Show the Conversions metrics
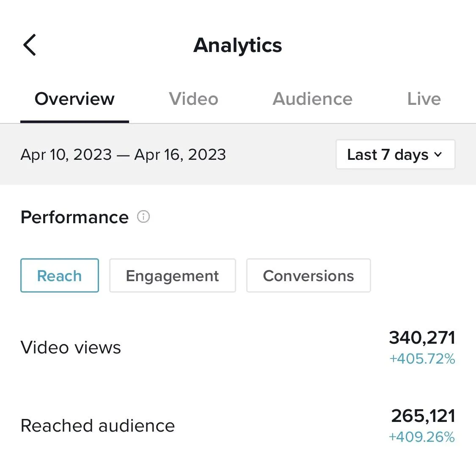The width and height of the screenshot is (476, 468). pyautogui.click(x=308, y=276)
